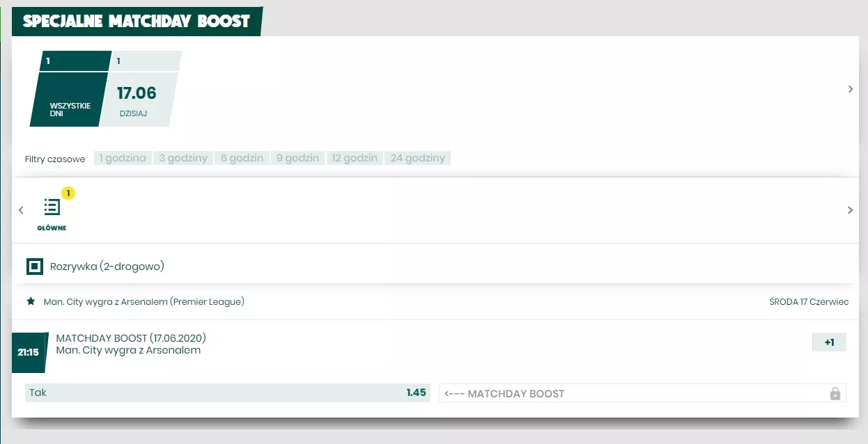Expand additional markets with +1 button
This screenshot has width=868, height=444.
(829, 342)
